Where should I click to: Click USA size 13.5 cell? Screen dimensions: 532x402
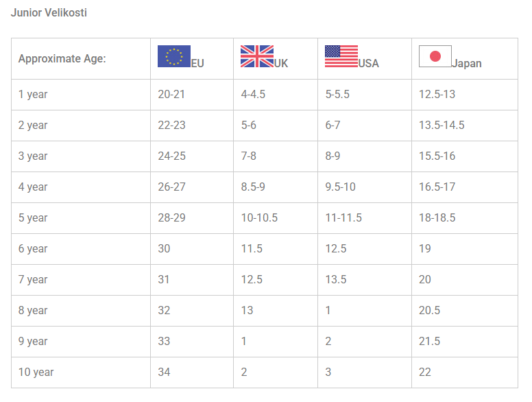click(336, 279)
